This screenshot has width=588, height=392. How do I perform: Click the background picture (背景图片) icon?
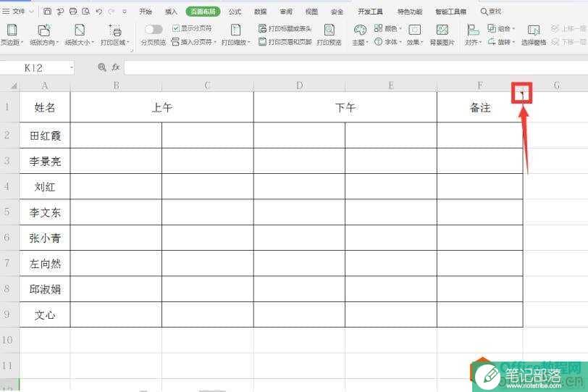(x=442, y=30)
